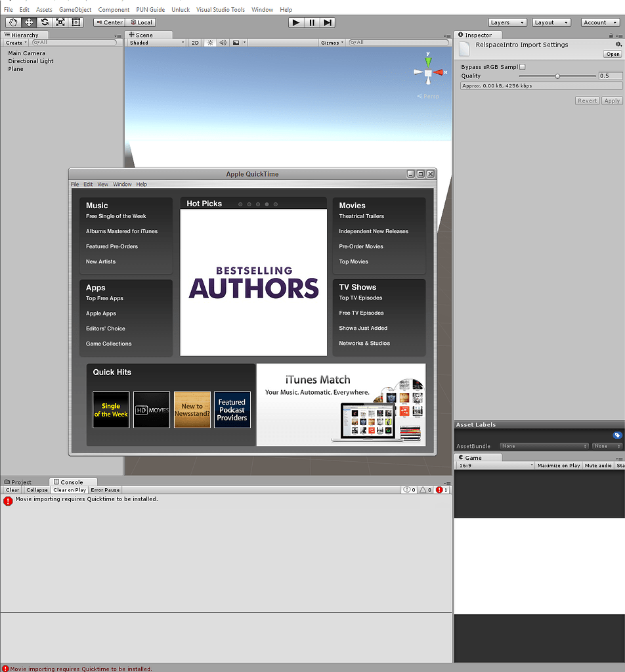Image resolution: width=625 pixels, height=672 pixels.
Task: Select the Rect Transform tool
Action: [x=75, y=22]
